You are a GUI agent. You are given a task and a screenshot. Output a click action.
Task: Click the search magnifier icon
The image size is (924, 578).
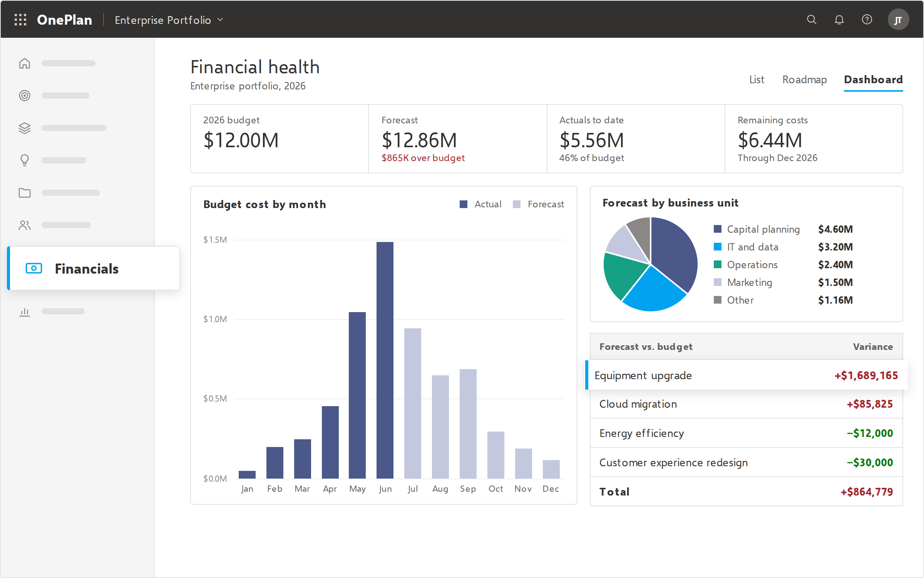point(812,20)
